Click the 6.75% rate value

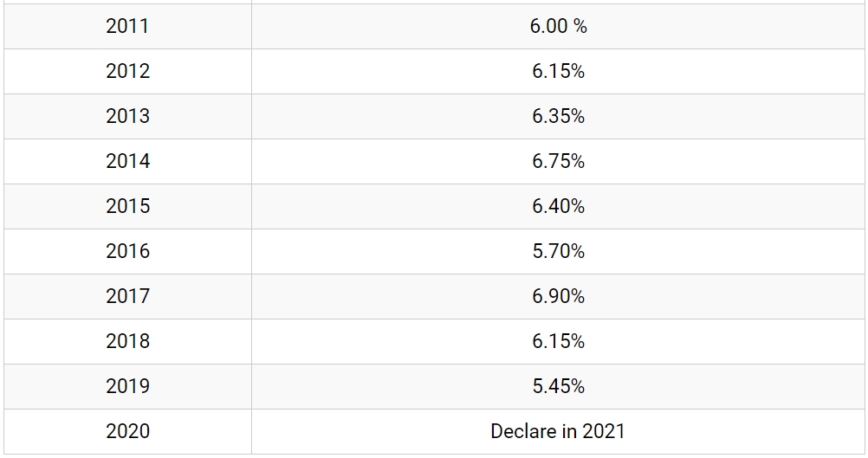pos(558,162)
